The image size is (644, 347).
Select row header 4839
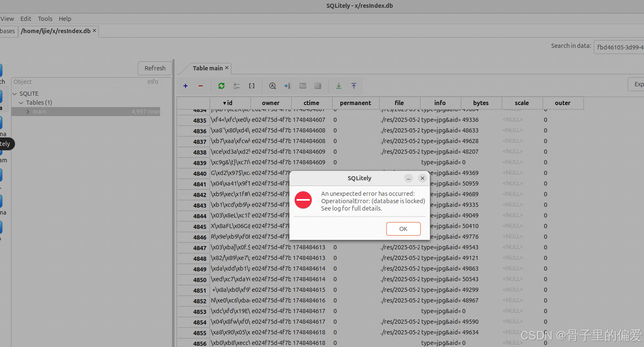click(193, 163)
